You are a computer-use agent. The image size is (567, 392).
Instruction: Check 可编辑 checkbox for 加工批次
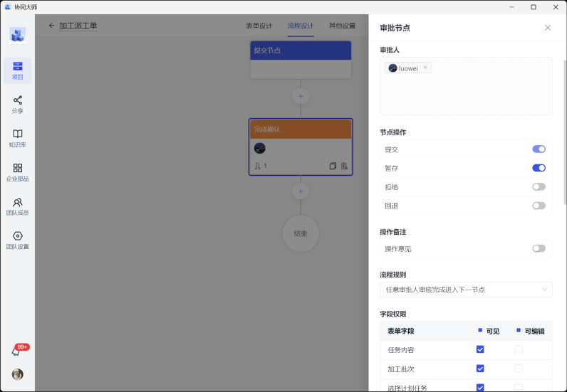tap(519, 369)
